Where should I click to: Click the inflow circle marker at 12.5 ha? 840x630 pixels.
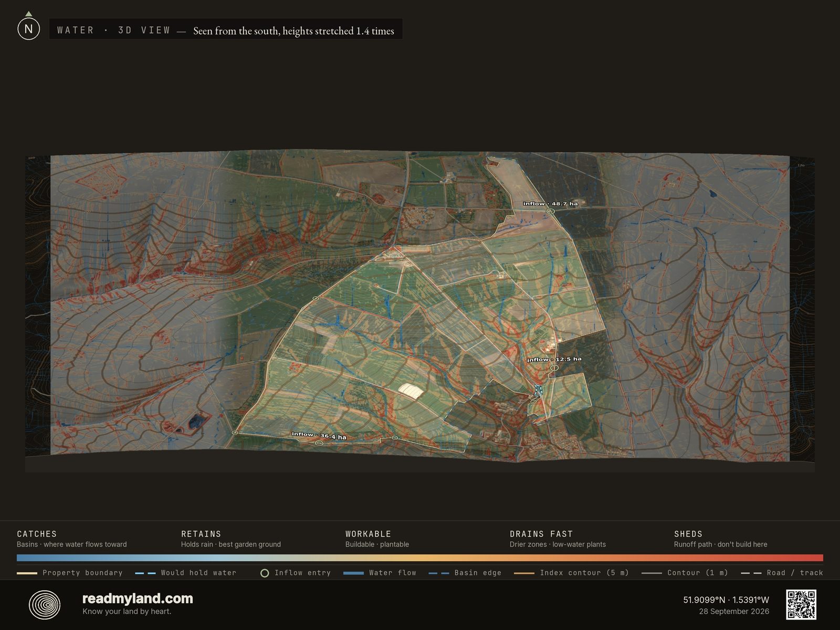pos(554,368)
